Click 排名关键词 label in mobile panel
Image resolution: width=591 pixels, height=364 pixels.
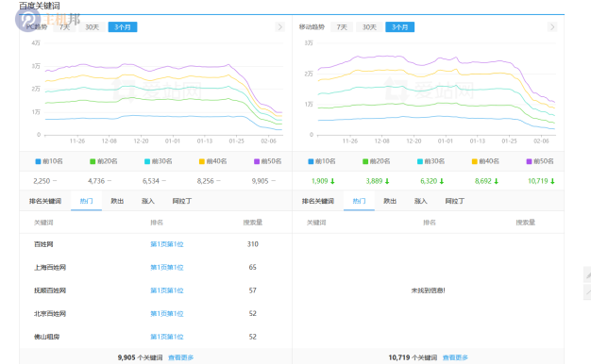tap(318, 201)
